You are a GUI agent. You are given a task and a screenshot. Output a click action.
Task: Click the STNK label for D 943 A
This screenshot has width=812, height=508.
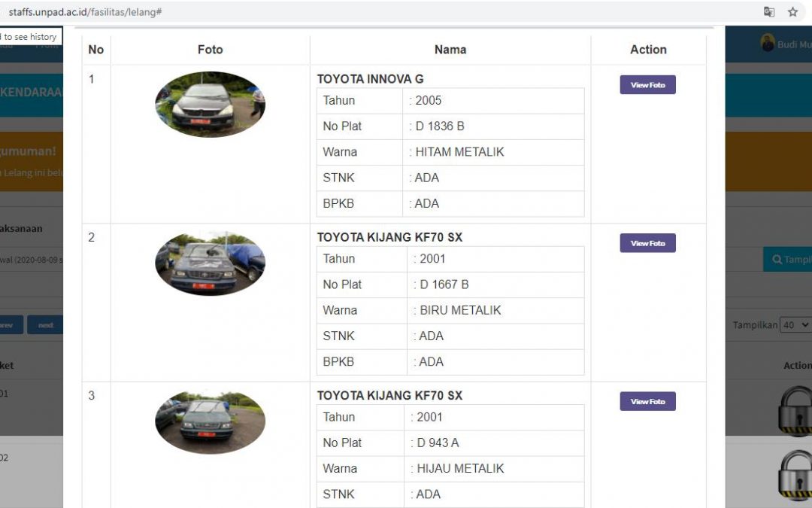(x=338, y=494)
